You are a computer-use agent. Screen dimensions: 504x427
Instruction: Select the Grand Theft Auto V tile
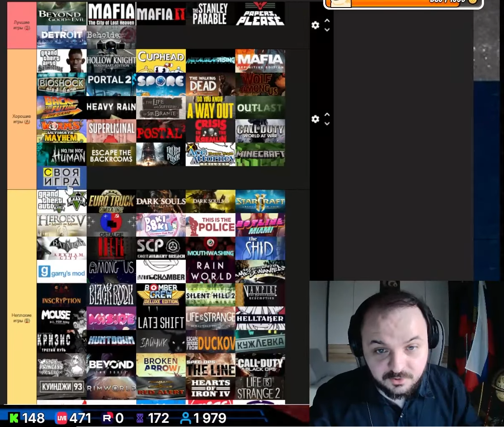[62, 201]
